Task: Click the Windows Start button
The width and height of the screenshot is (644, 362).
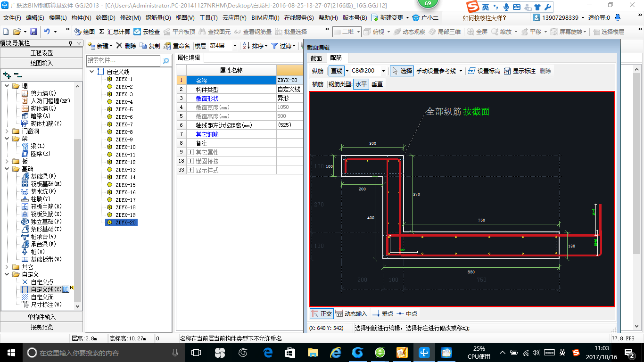Action: [10, 352]
